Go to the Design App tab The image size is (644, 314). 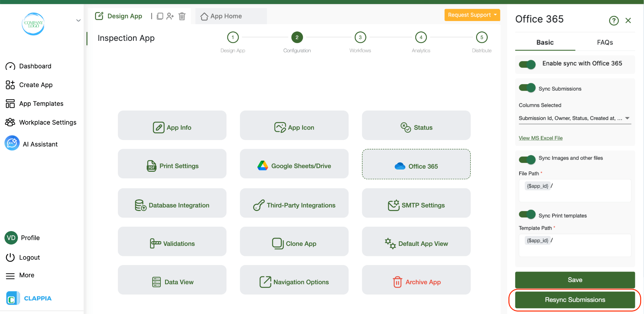pyautogui.click(x=119, y=16)
